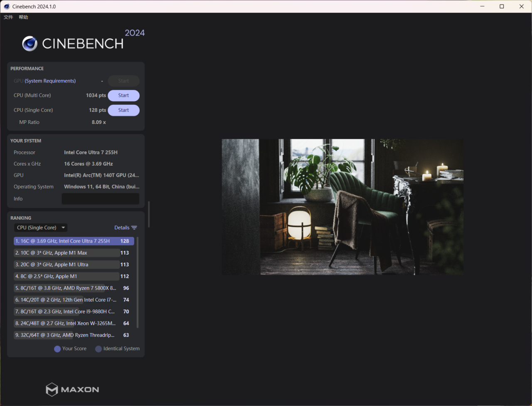Click the 16 Cores @ 3.69 GHz value
Image resolution: width=532 pixels, height=406 pixels.
click(89, 164)
